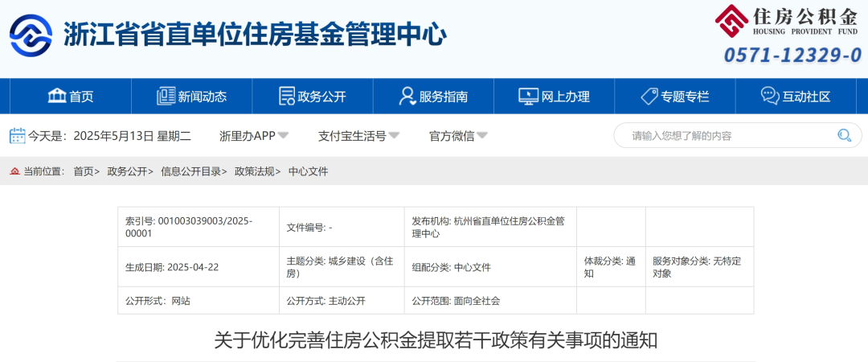Click the monitor icon beside 网上办理
Viewport: 868px width, 362px height.
[x=528, y=96]
